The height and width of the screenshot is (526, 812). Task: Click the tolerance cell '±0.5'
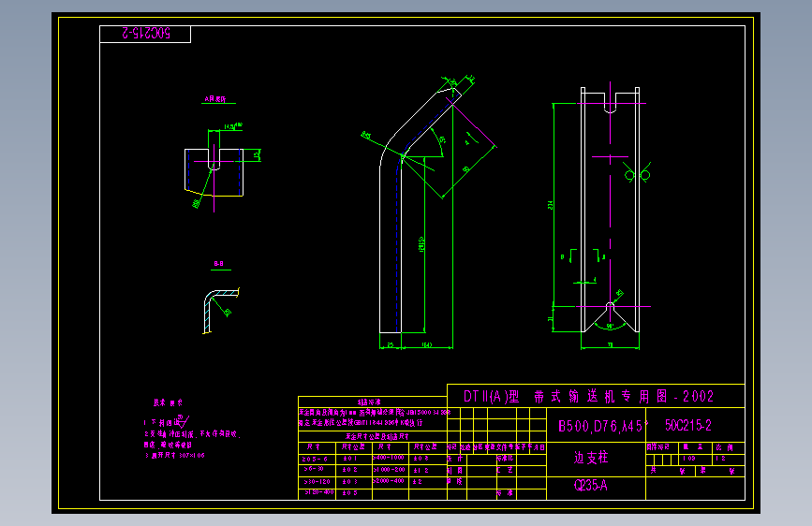click(349, 493)
